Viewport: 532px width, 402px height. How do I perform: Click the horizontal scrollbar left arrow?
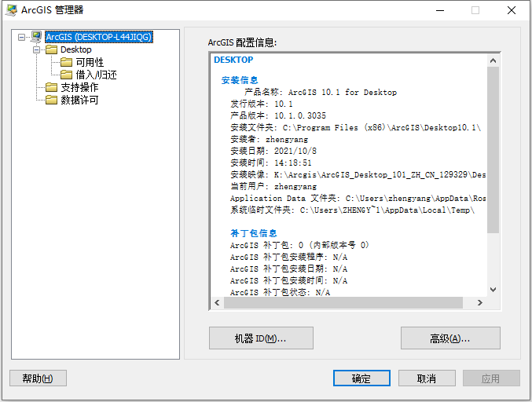coord(217,302)
